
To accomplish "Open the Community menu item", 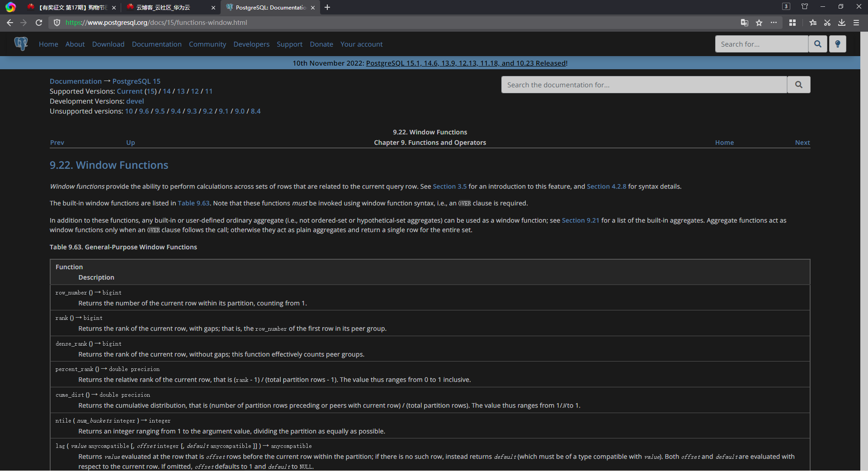I will pyautogui.click(x=208, y=44).
